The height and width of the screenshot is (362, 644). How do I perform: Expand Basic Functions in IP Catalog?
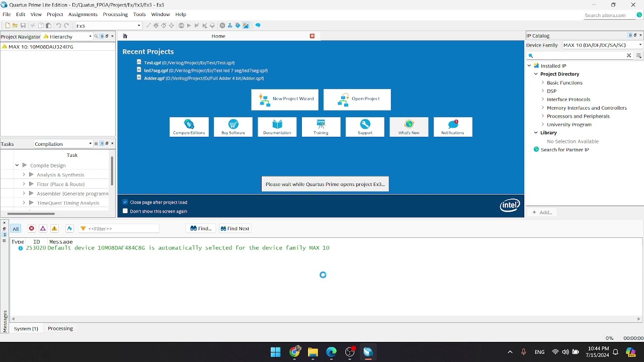(542, 82)
